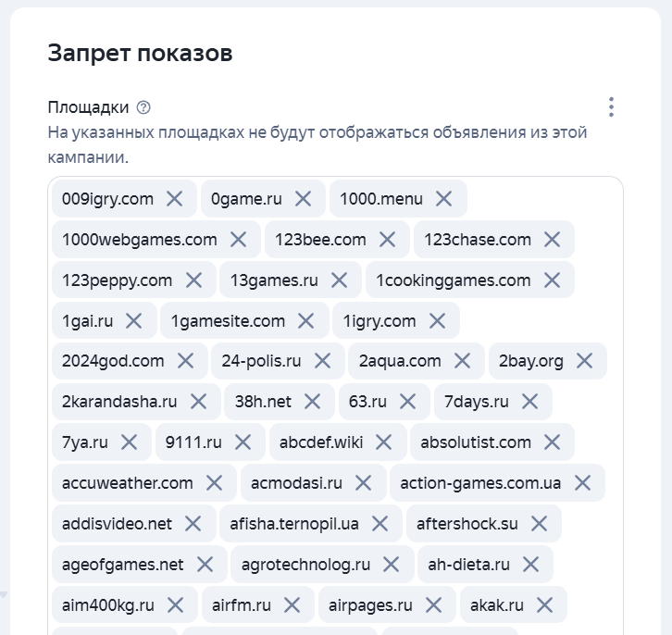Remove 1gamesite.com from blocked sites

306,321
